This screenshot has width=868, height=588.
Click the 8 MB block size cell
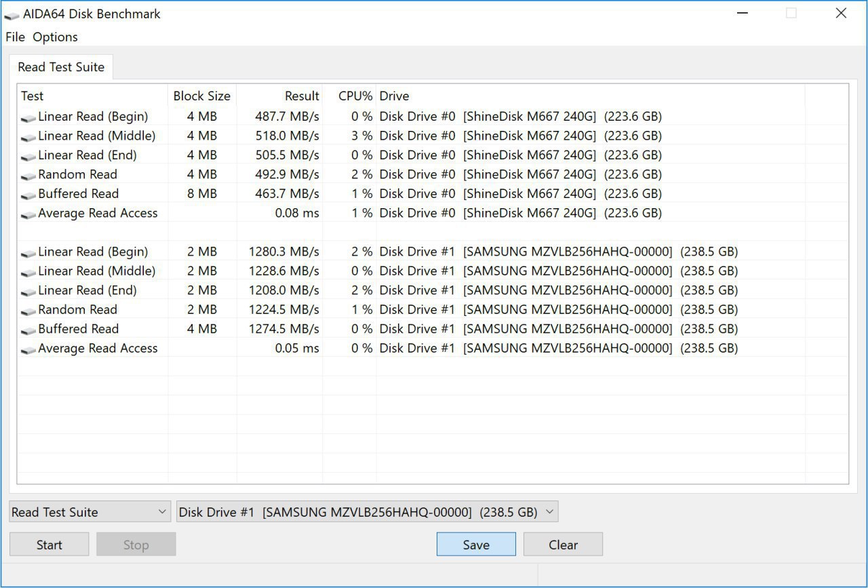click(202, 193)
